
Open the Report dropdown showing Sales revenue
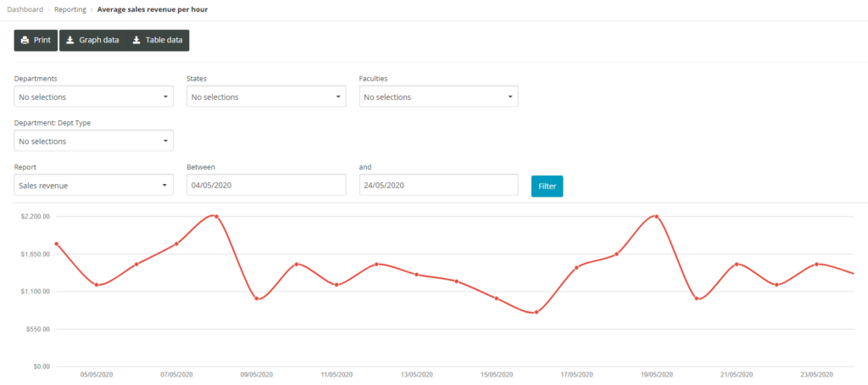coord(93,186)
